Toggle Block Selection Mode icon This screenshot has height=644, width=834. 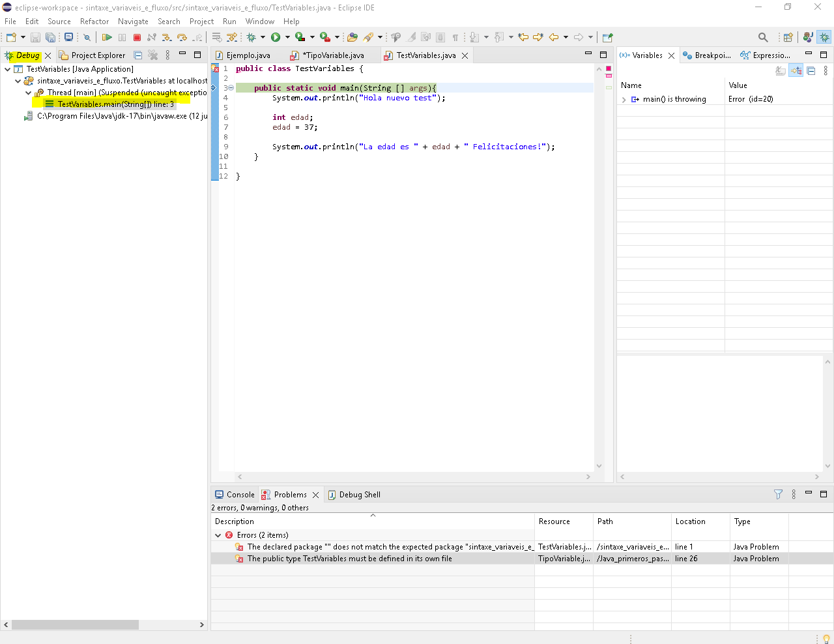pyautogui.click(x=440, y=37)
